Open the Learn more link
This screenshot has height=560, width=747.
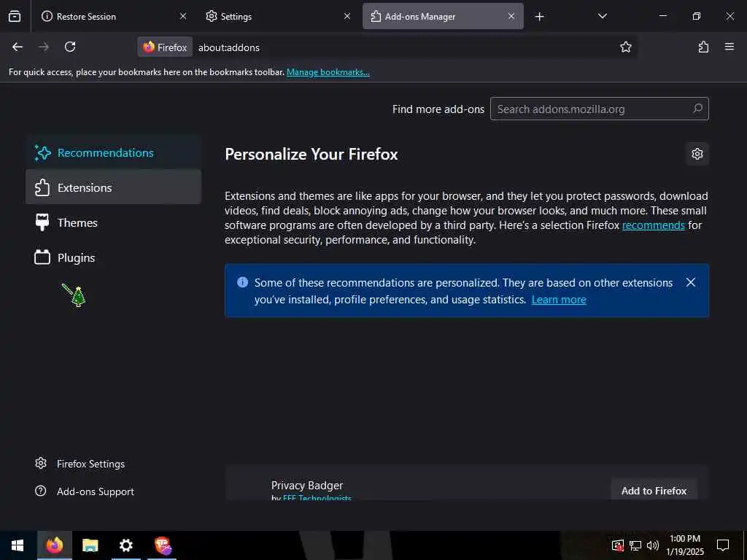coord(559,300)
